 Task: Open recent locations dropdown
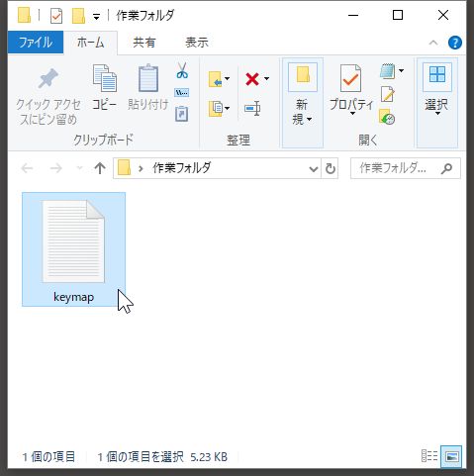tap(79, 168)
